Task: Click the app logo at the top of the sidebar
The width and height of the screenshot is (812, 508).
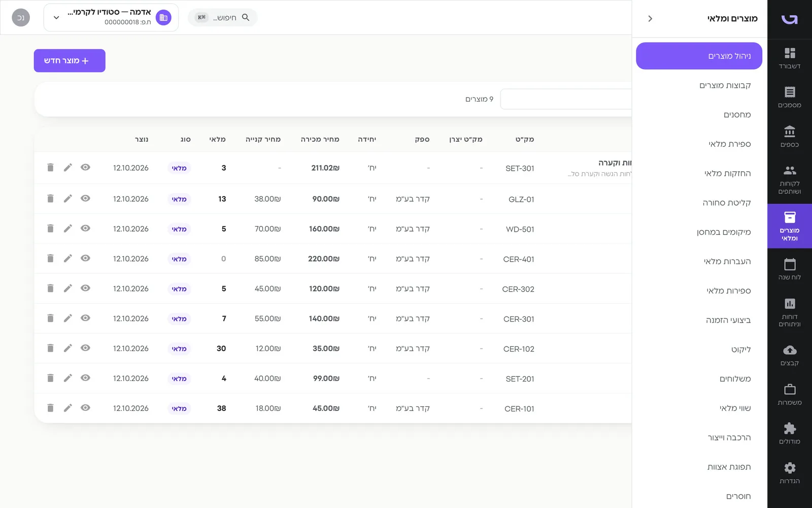Action: (789, 19)
